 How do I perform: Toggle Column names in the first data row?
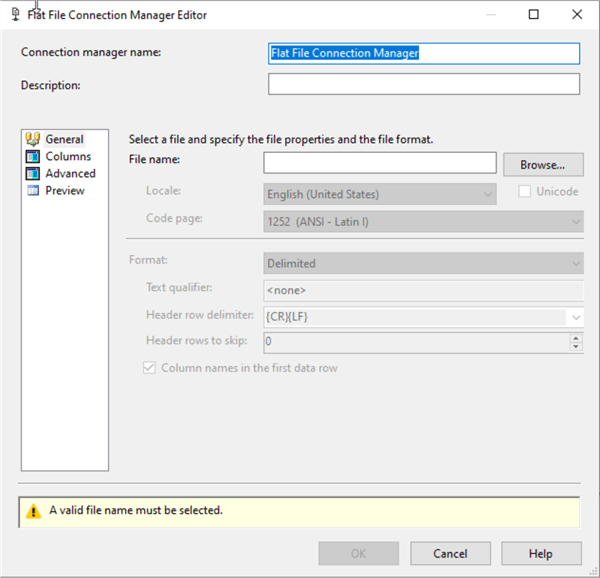click(151, 368)
